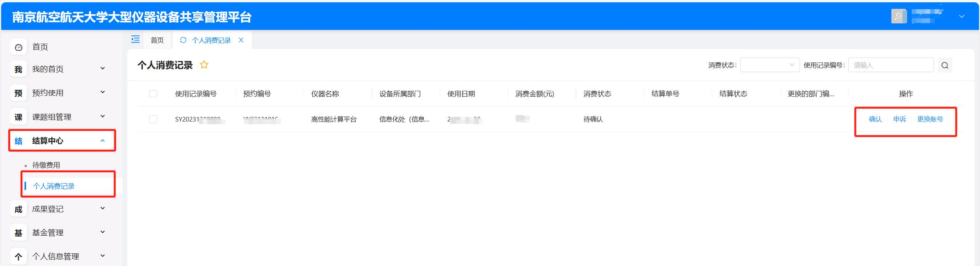Click the 首页 dashboard icon in sidebar
980x266 pixels.
(x=18, y=47)
